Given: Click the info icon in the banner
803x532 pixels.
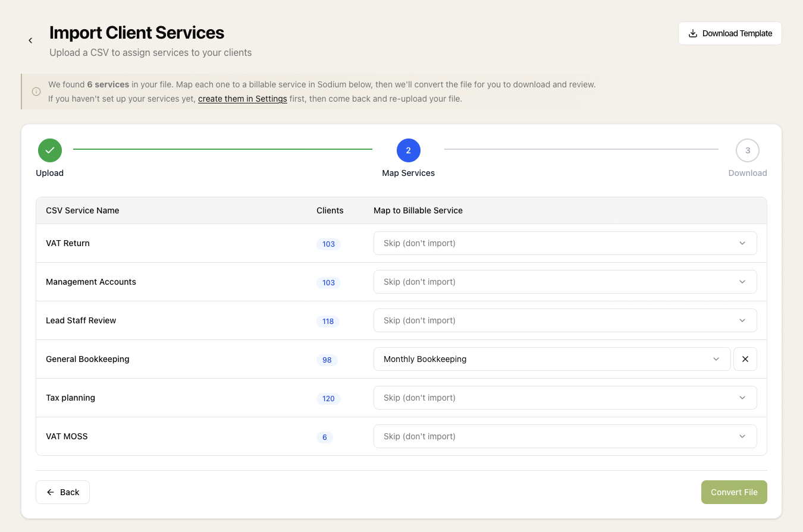Looking at the screenshot, I should [x=36, y=92].
